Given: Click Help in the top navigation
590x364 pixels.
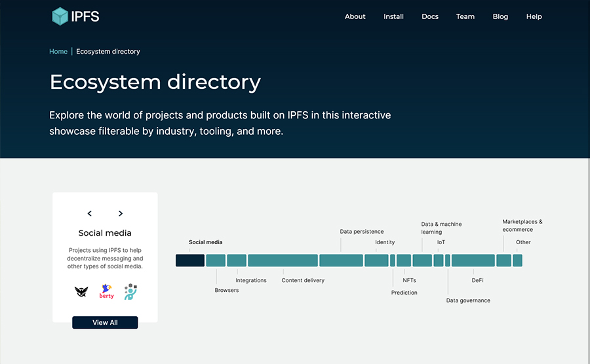Looking at the screenshot, I should click(534, 16).
